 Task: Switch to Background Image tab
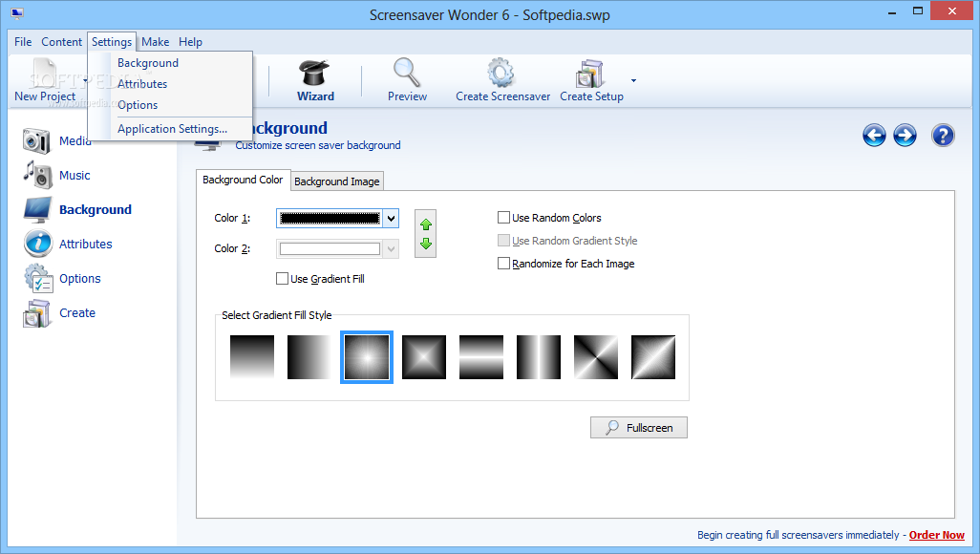(x=337, y=181)
